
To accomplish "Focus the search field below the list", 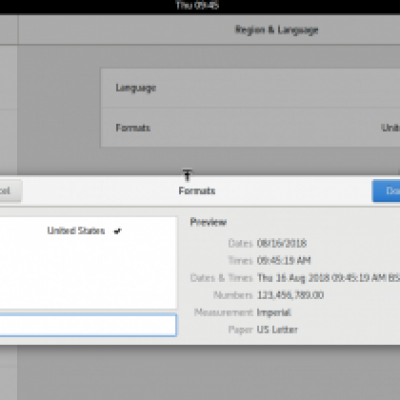I will click(88, 325).
